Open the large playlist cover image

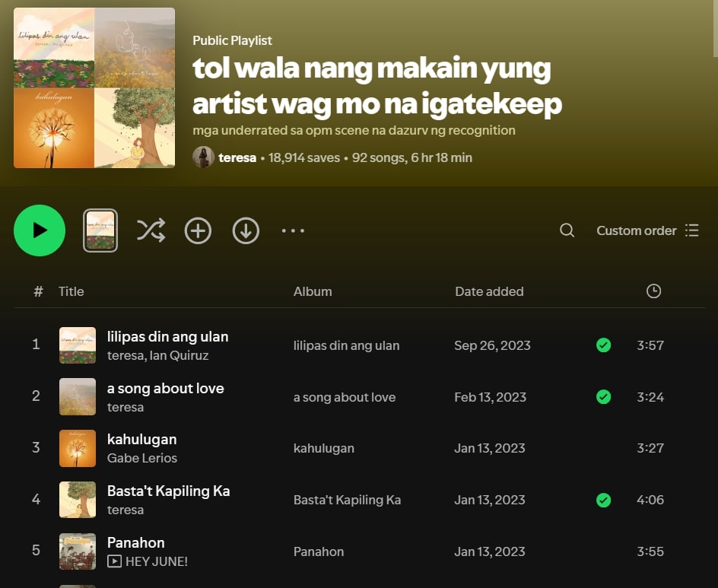tap(94, 87)
